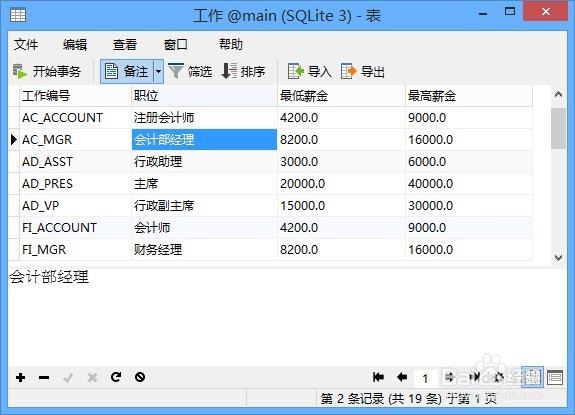Click the 工作编号 column header

click(x=75, y=96)
